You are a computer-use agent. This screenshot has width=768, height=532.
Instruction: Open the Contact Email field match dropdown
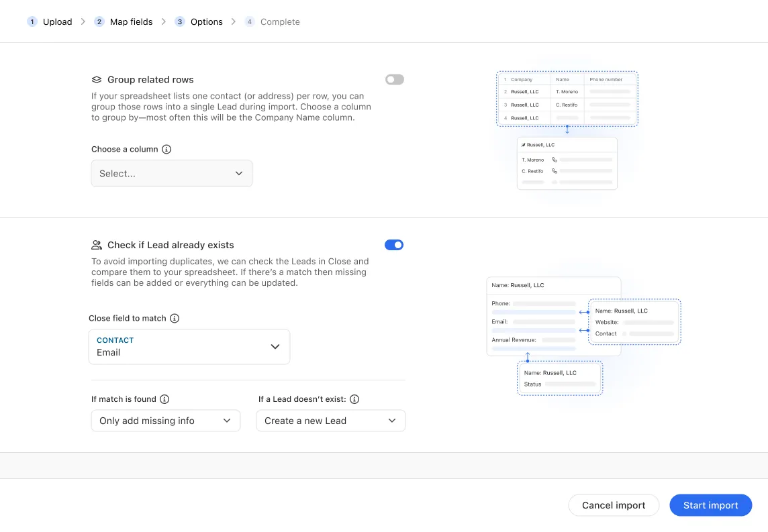coord(189,347)
